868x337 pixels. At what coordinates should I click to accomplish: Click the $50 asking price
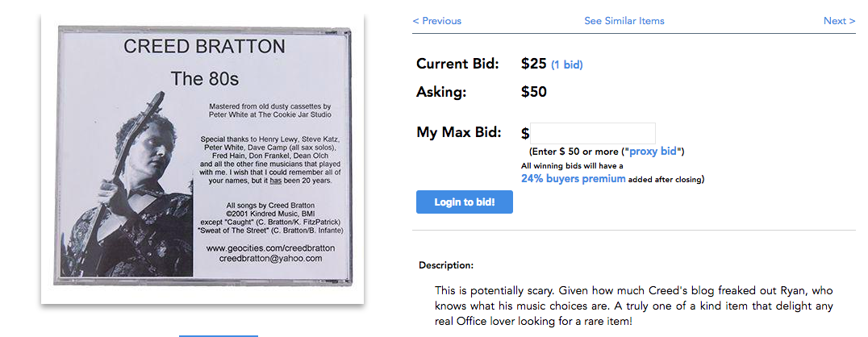(534, 92)
